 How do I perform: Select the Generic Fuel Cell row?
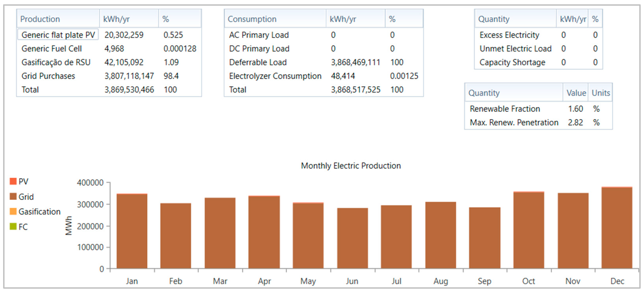click(51, 49)
